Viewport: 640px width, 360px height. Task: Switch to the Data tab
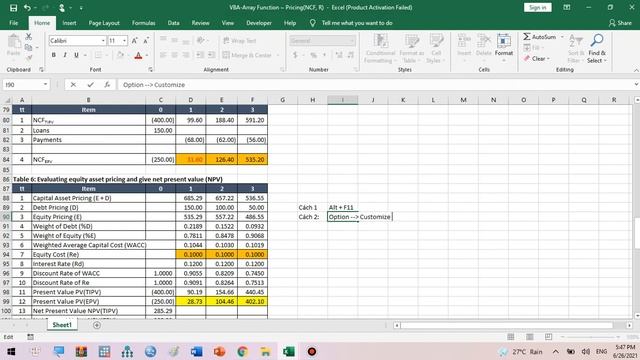click(173, 23)
